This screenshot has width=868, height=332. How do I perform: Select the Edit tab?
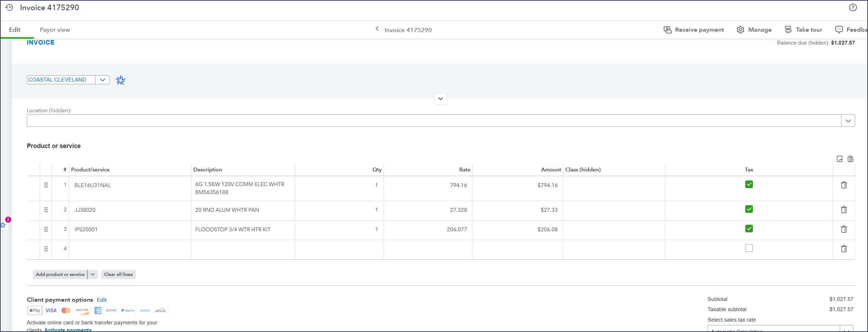tap(15, 30)
